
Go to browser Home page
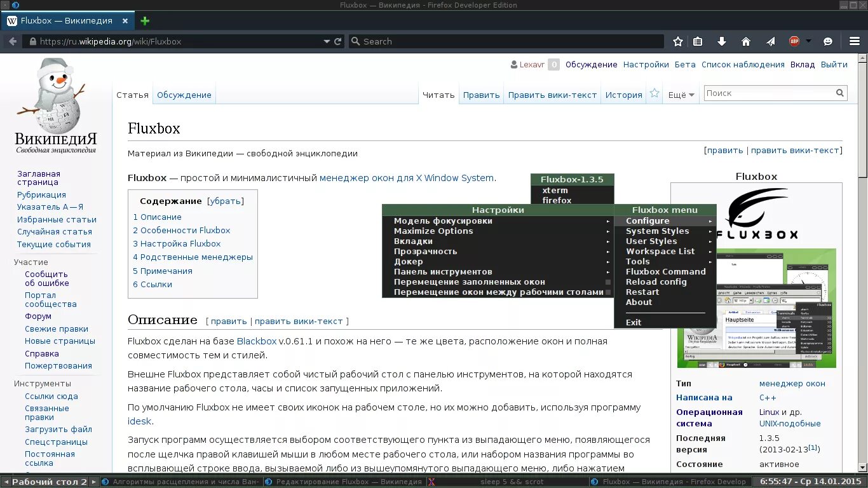[746, 41]
